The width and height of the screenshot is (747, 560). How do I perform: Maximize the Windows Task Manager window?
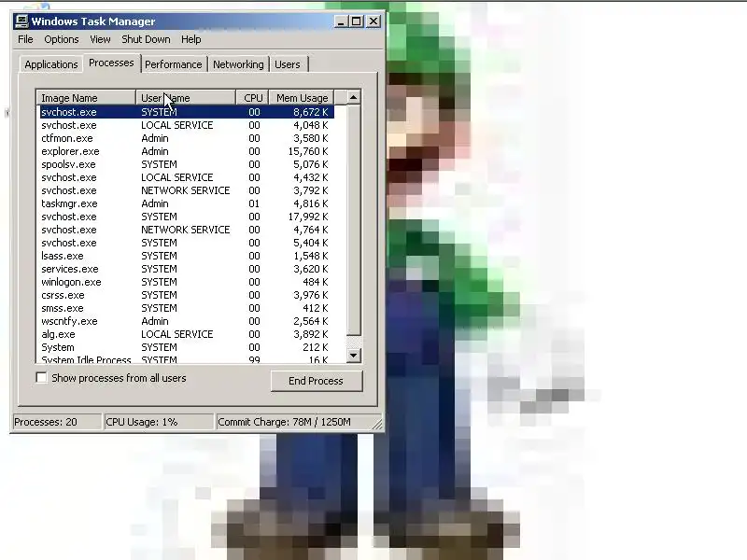click(x=357, y=21)
